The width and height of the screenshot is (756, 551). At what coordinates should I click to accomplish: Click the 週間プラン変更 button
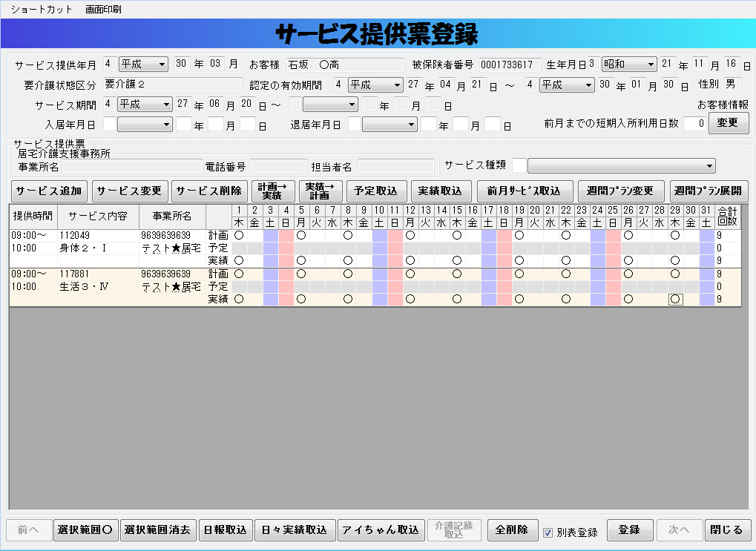tap(620, 191)
